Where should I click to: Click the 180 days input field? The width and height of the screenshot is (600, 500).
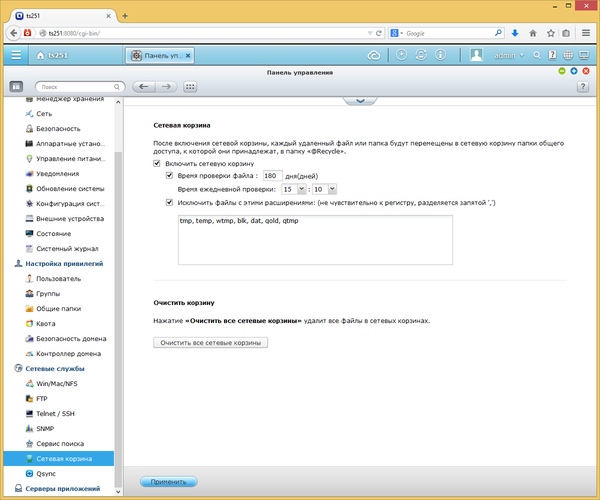tap(273, 176)
